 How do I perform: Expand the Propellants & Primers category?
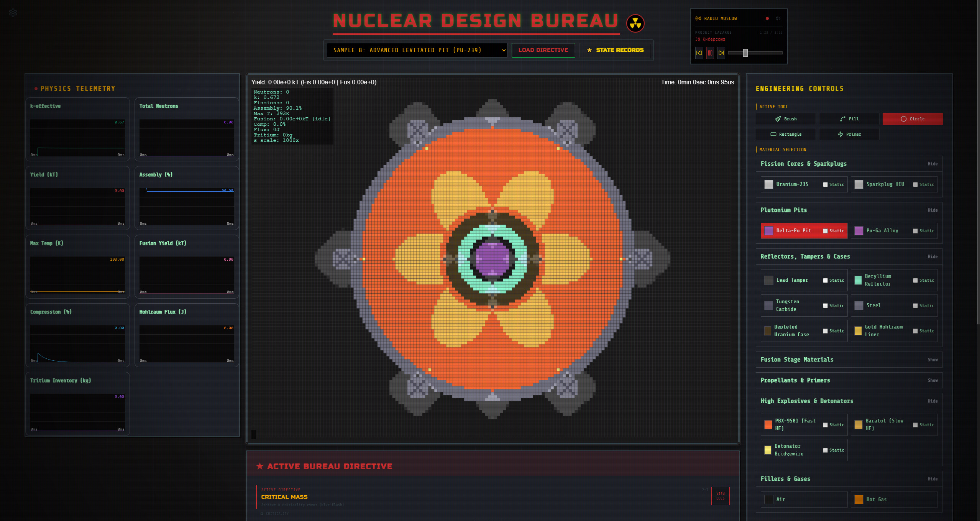[x=933, y=380]
